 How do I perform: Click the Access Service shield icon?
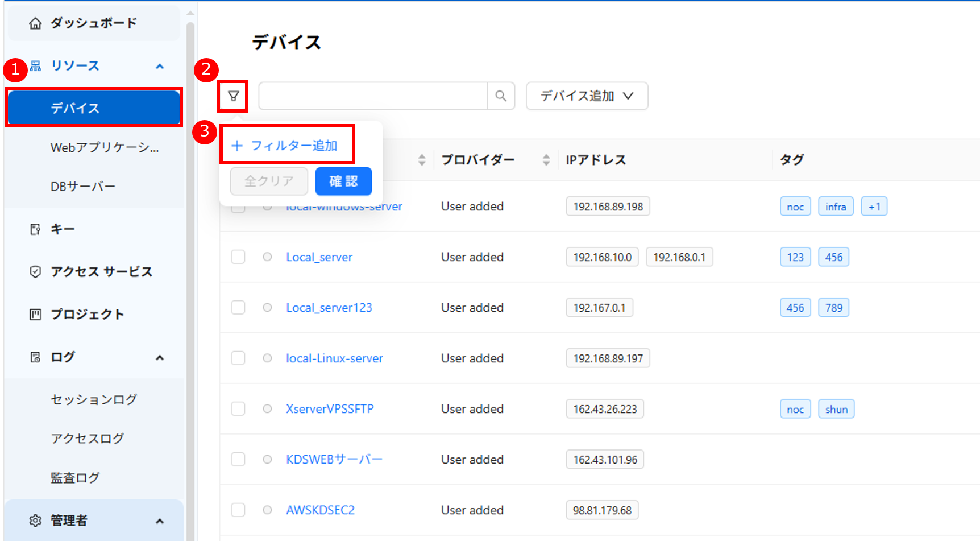click(35, 272)
